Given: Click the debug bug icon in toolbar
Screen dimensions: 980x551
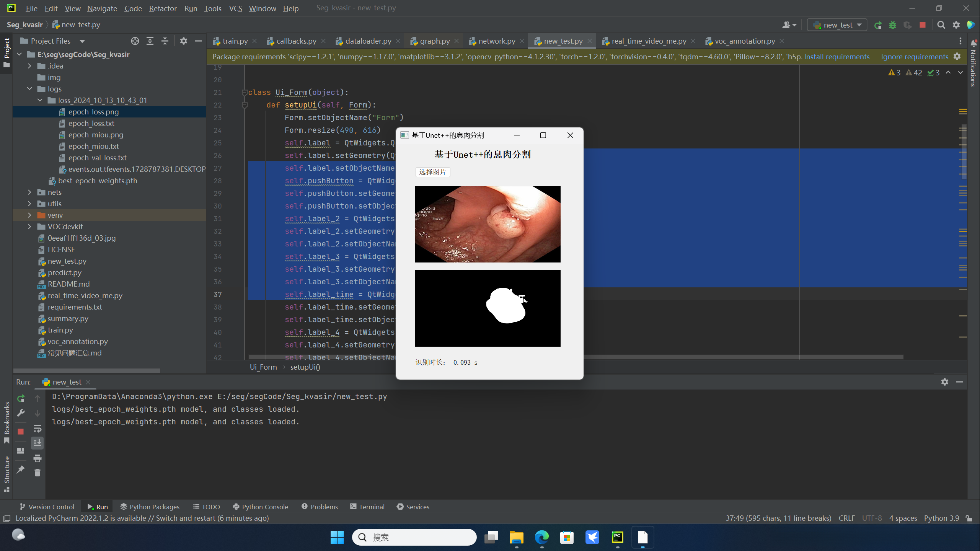Looking at the screenshot, I should (892, 25).
